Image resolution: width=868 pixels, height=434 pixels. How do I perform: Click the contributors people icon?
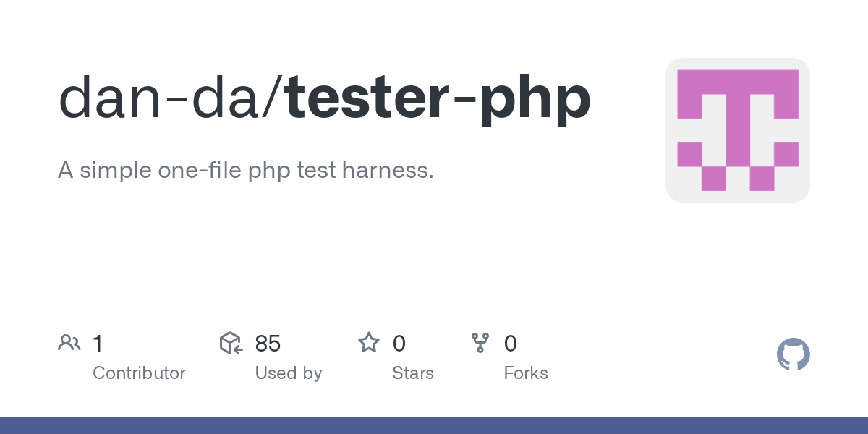(69, 343)
